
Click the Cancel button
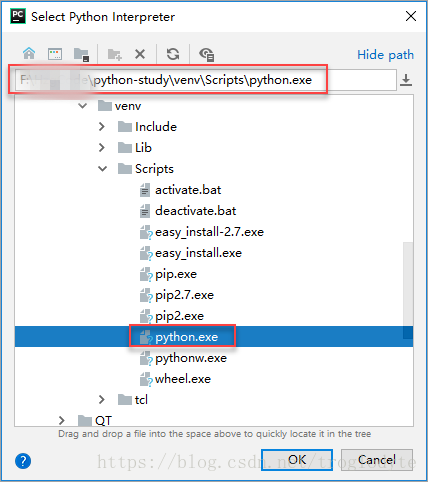[x=377, y=460]
